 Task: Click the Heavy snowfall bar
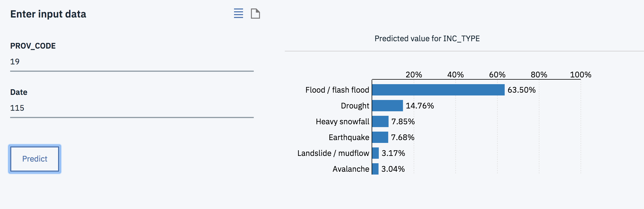[380, 121]
